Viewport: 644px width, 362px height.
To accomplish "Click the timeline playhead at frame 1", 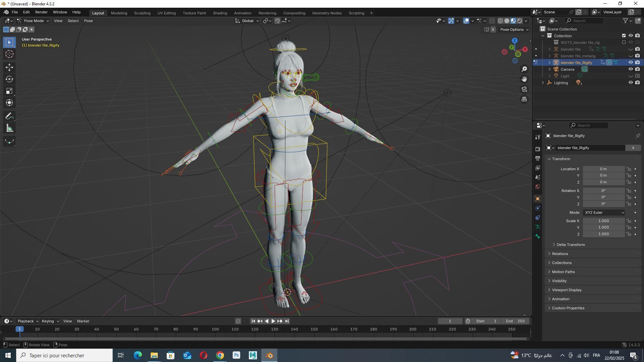I will pyautogui.click(x=20, y=329).
